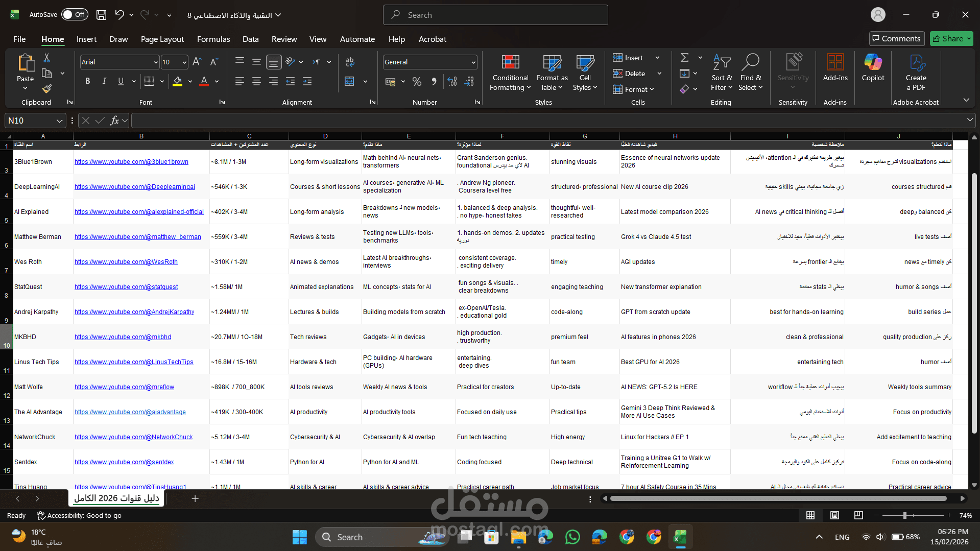Increase decimal places
This screenshot has width=980, height=551.
click(x=452, y=81)
